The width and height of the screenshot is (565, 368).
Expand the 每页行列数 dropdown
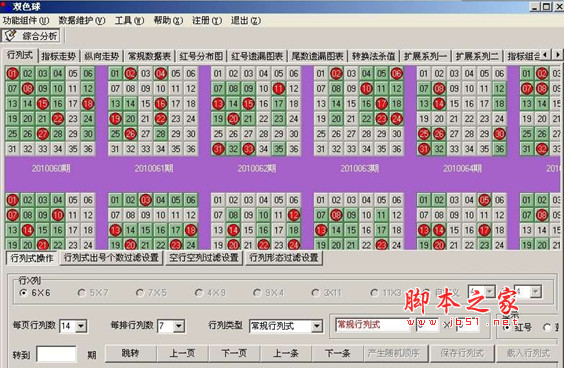(x=81, y=326)
